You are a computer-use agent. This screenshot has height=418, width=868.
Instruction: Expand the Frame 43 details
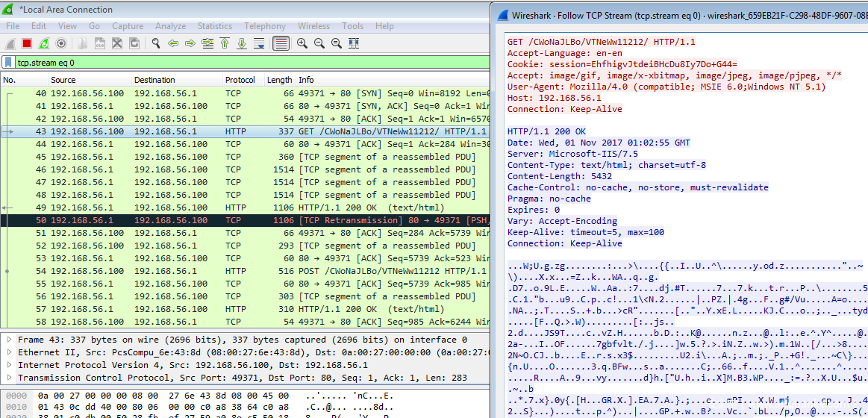coord(9,340)
